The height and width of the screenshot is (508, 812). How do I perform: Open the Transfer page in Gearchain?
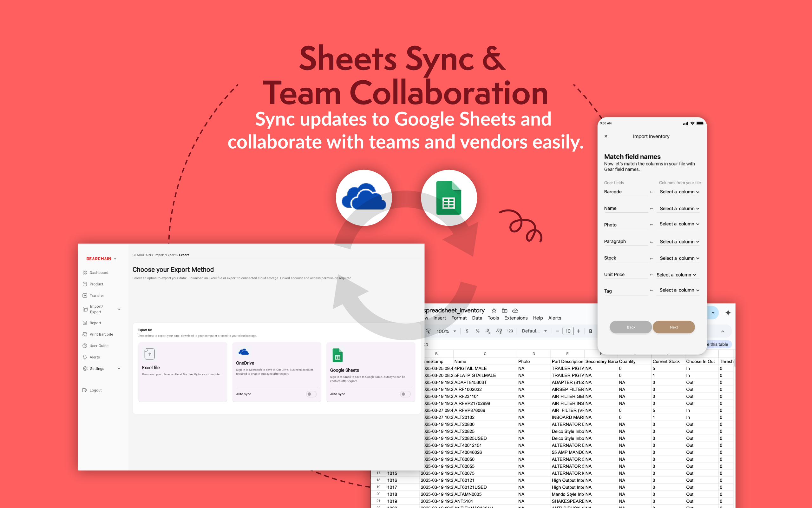(x=93, y=295)
